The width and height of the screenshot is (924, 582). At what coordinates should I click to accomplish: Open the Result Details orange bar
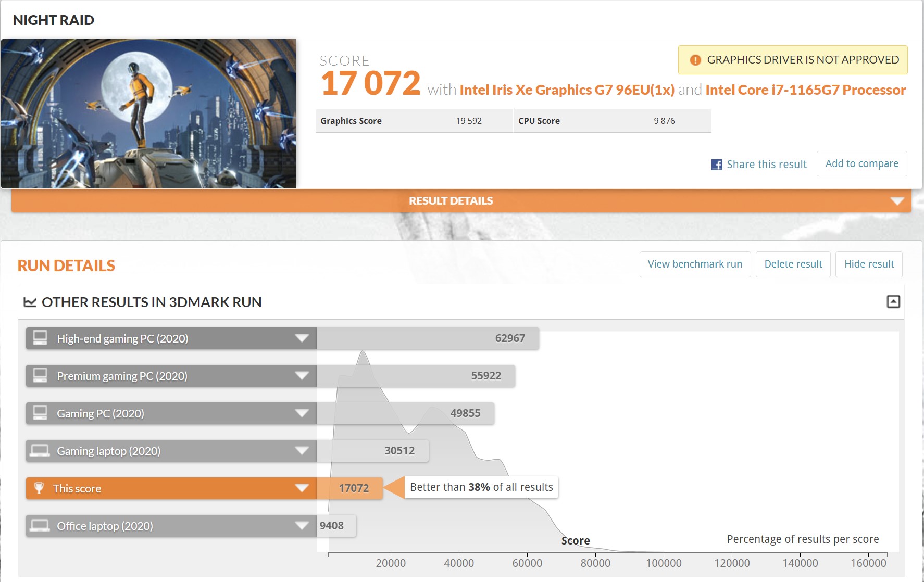click(461, 200)
